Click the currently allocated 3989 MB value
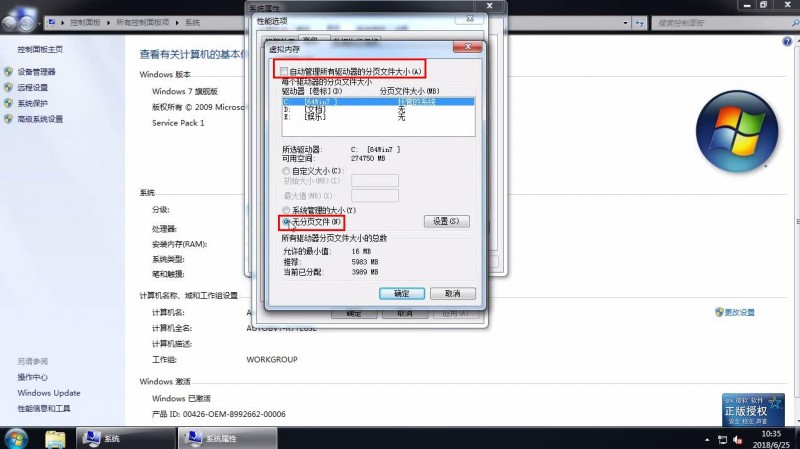Image resolution: width=800 pixels, height=449 pixels. [x=365, y=272]
